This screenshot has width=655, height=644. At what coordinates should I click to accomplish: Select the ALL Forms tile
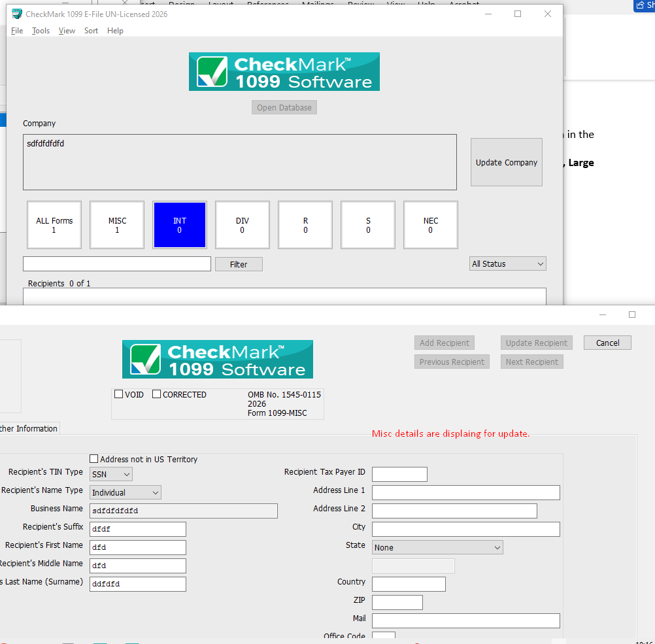54,225
